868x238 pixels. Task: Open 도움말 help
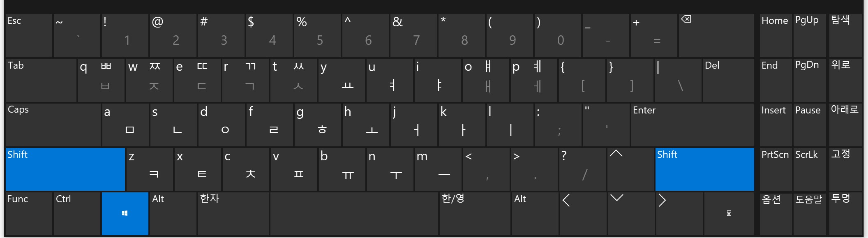810,214
